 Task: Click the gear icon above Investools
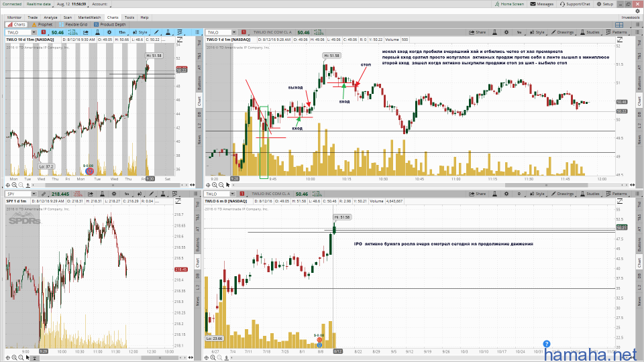pyautogui.click(x=637, y=11)
